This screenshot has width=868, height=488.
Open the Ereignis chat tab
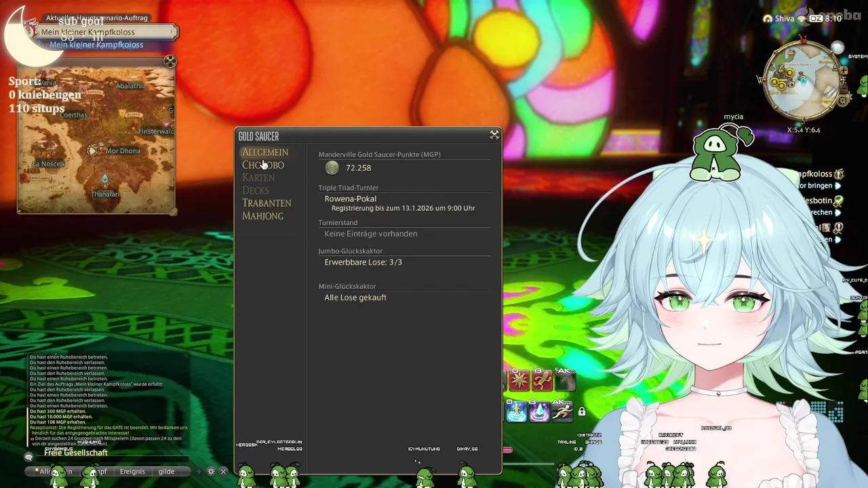pos(132,472)
